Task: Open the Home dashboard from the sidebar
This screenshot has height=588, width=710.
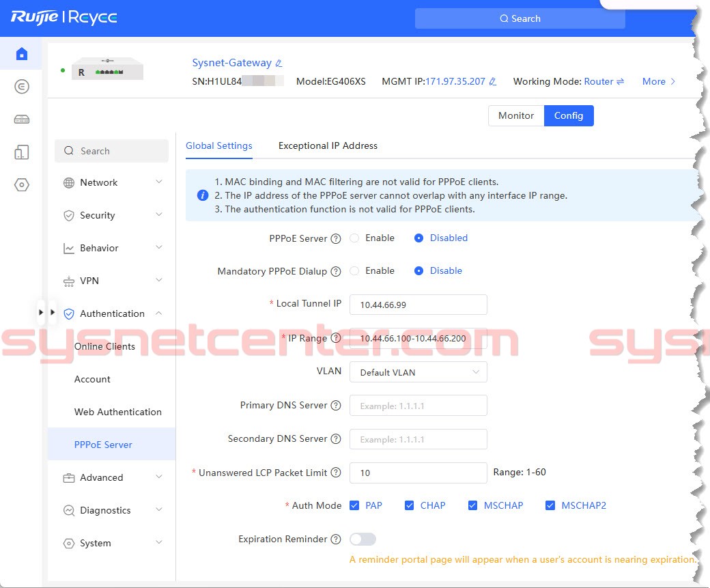Action: click(x=21, y=53)
